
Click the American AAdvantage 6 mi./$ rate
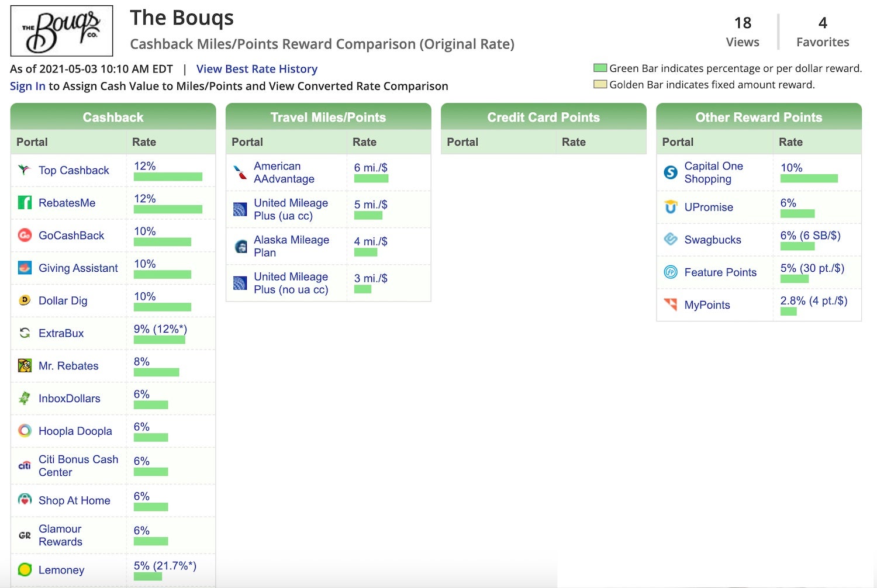[x=371, y=168]
